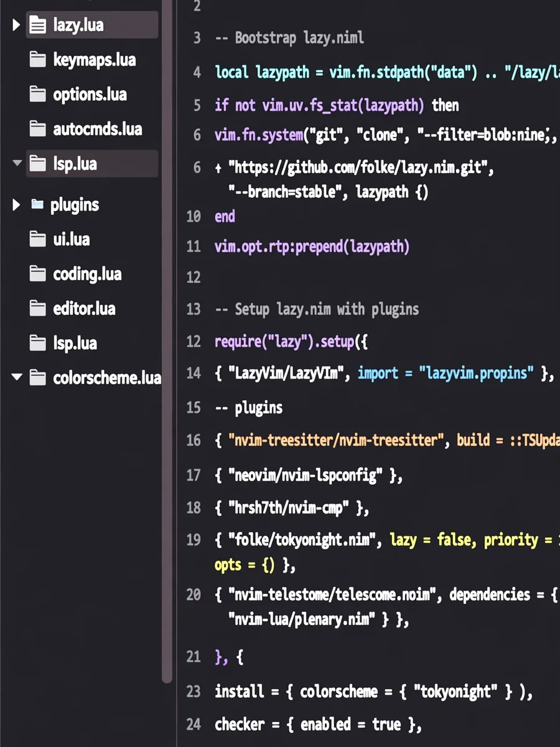
Task: Click the require("lazy").setup({ line
Action: pos(291,341)
